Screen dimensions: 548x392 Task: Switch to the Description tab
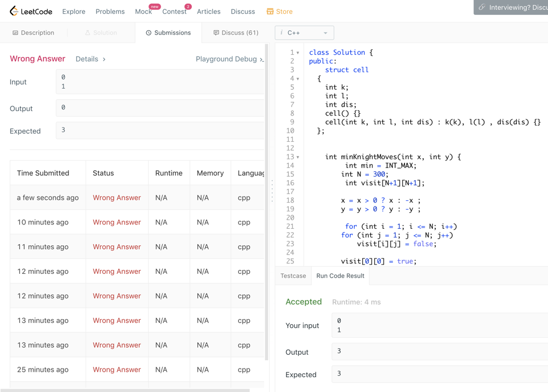[x=33, y=33]
